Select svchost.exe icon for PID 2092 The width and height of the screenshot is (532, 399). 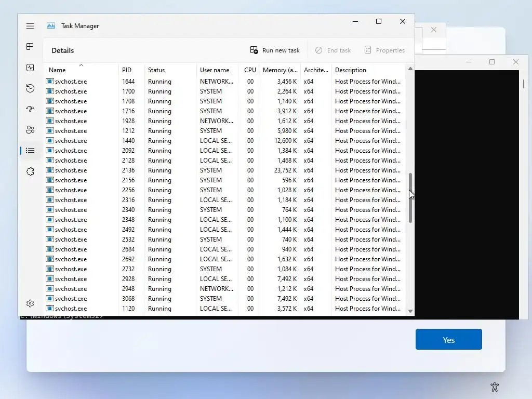(50, 150)
